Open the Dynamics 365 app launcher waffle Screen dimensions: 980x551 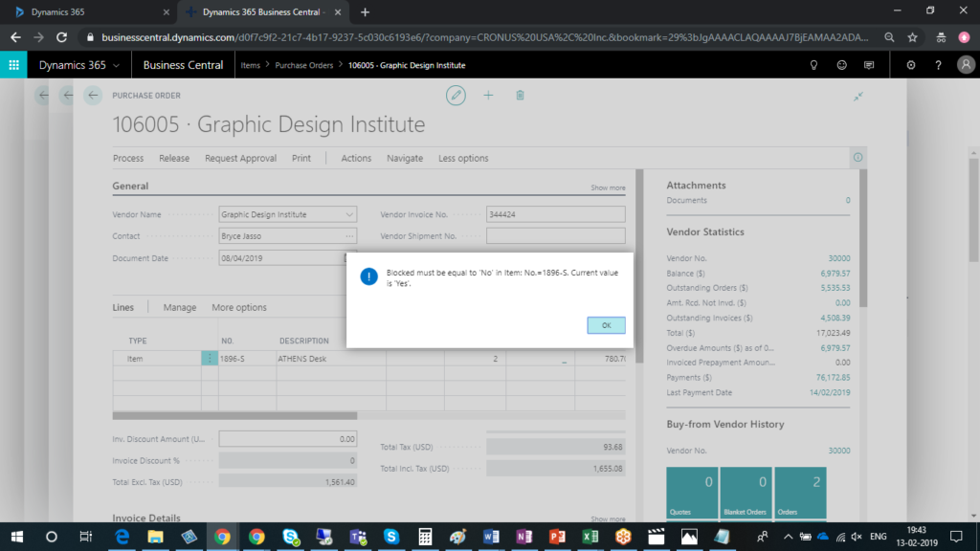13,65
